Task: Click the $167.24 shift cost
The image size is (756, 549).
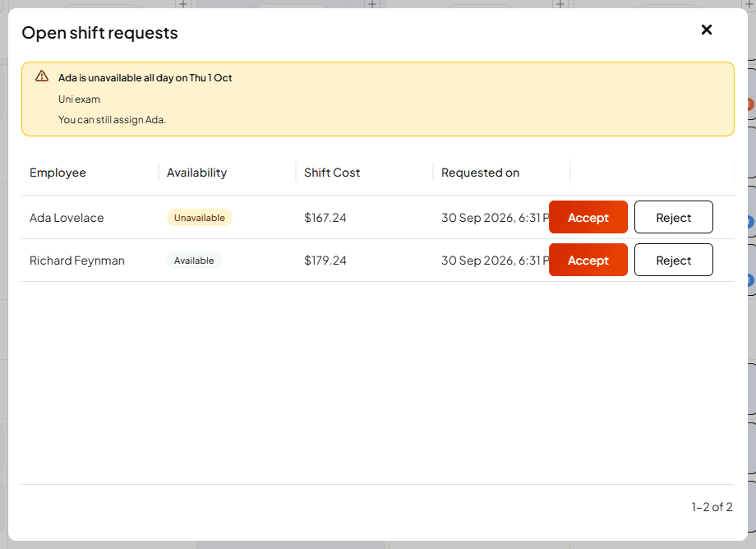Action: (x=325, y=218)
